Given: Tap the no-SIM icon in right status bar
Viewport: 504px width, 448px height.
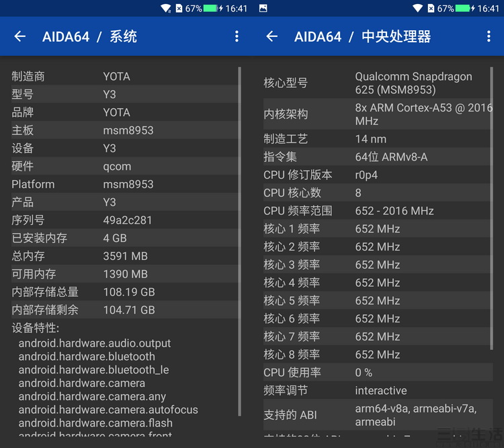Looking at the screenshot, I should pos(431,9).
